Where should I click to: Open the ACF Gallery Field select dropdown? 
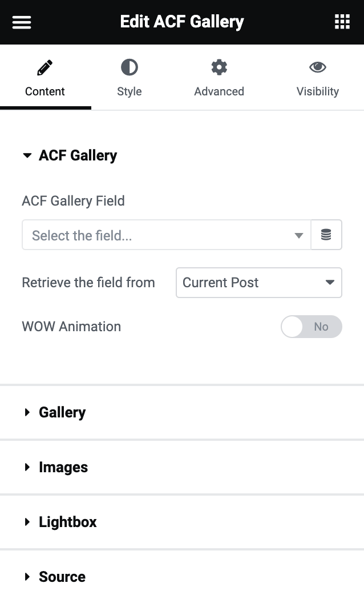[167, 235]
